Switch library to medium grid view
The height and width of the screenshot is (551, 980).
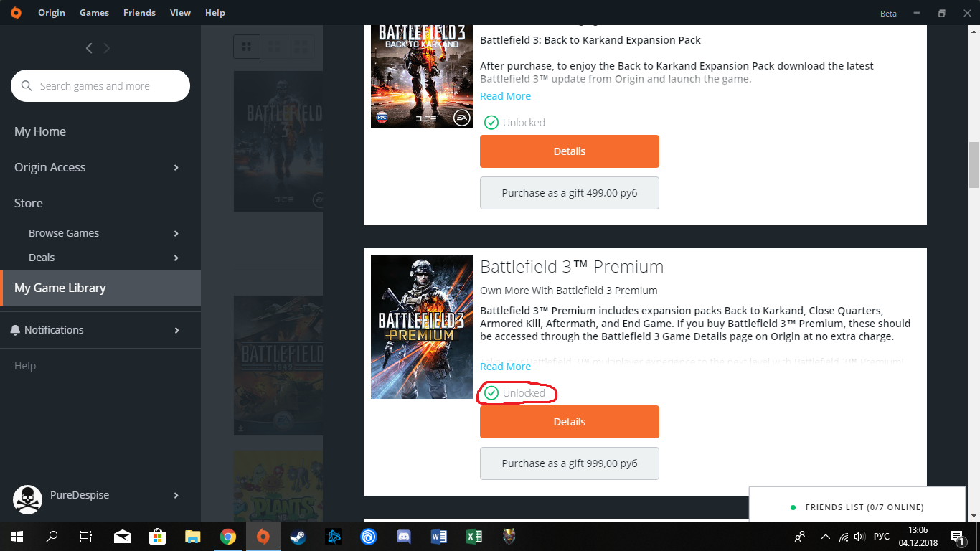273,47
